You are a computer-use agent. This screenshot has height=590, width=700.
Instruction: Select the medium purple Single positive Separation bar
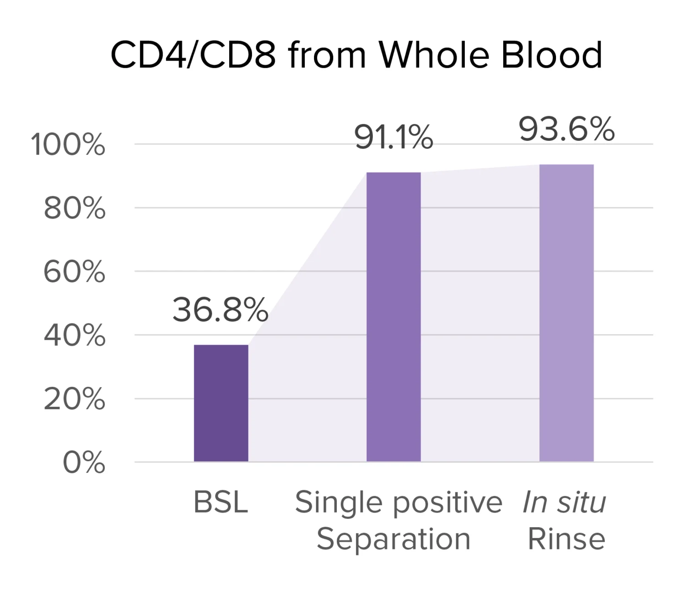tap(393, 317)
